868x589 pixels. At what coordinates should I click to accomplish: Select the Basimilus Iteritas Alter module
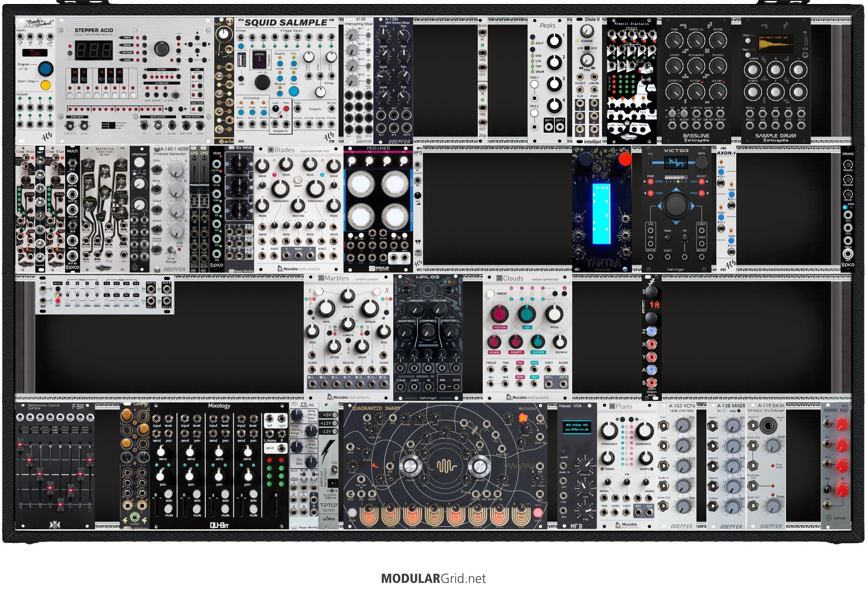[105, 209]
